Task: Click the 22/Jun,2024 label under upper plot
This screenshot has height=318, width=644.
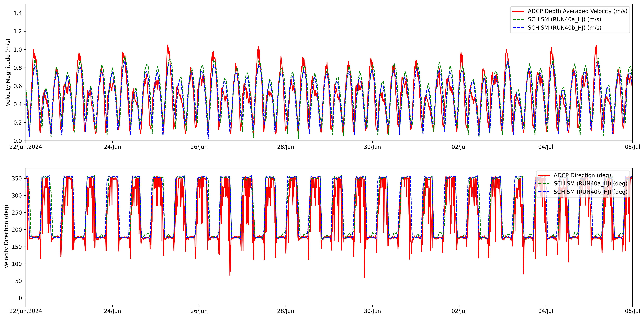Action: [x=26, y=147]
